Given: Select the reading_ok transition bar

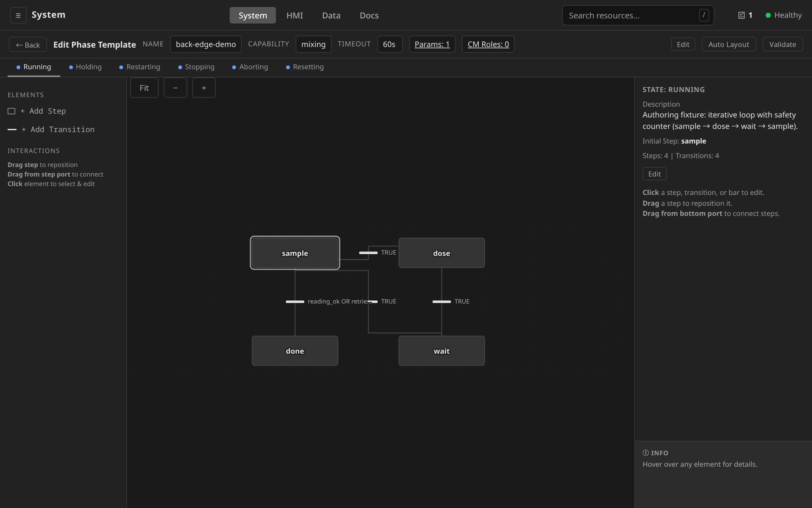Looking at the screenshot, I should 295,301.
